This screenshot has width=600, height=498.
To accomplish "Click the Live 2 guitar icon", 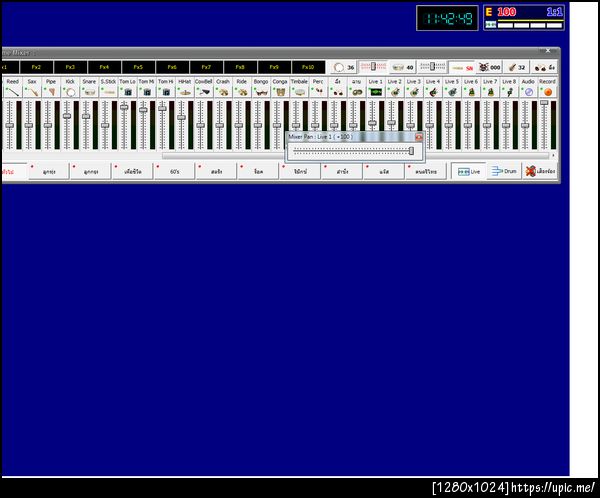I will pyautogui.click(x=395, y=92).
